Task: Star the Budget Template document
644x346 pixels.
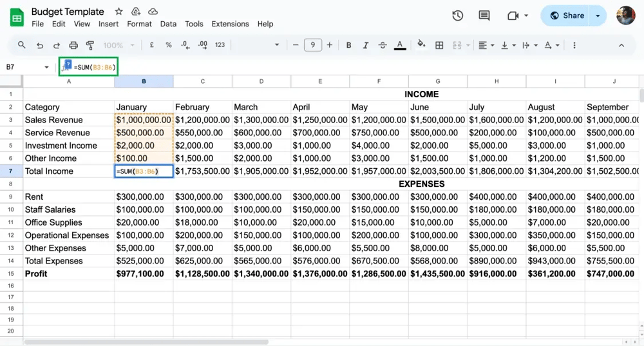Action: (x=118, y=12)
